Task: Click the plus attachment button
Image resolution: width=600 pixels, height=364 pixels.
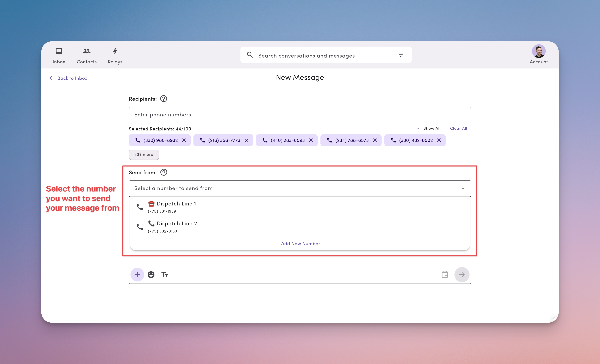Action: pos(137,274)
